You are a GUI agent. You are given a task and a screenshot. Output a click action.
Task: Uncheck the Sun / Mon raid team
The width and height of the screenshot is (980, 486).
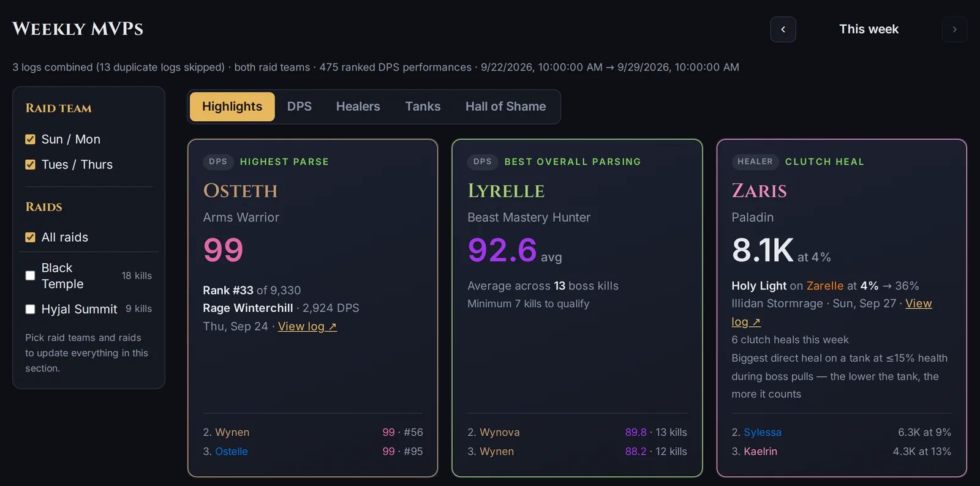point(30,140)
